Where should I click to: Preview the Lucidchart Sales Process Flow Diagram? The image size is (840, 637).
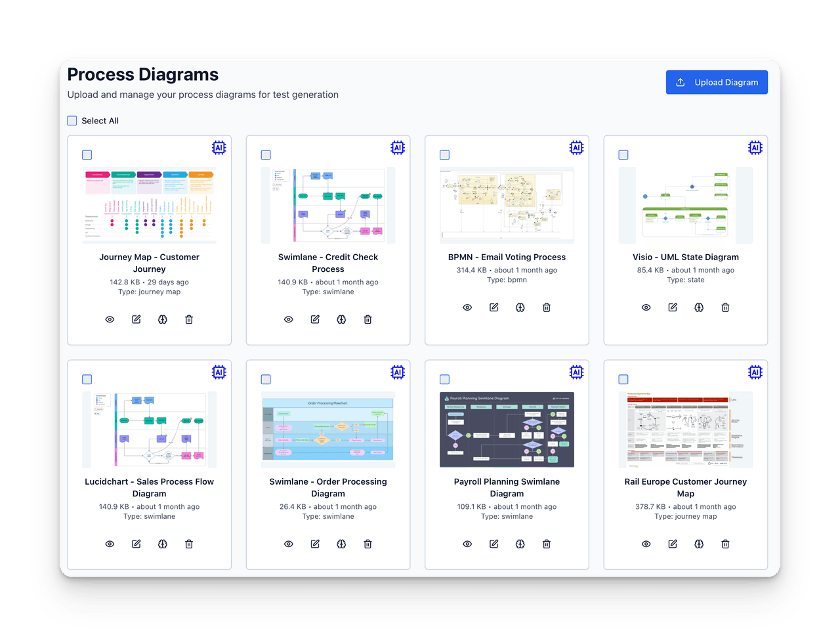point(110,544)
